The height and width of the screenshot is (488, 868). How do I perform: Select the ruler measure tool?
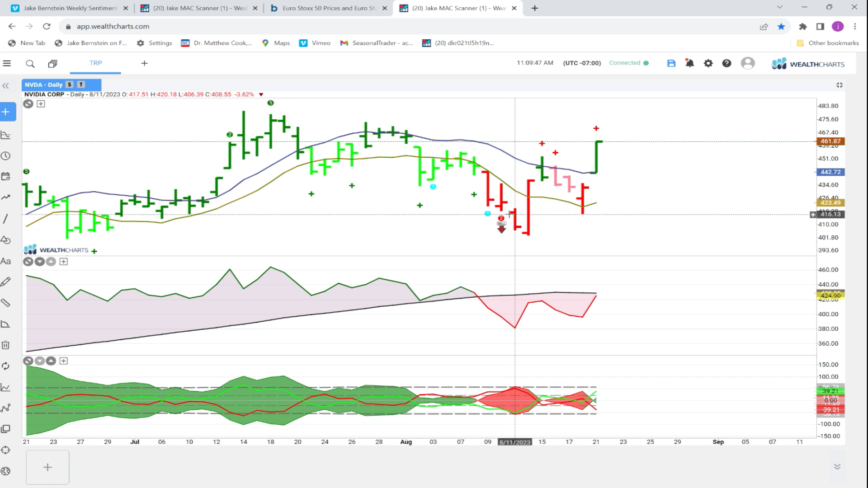(6, 303)
